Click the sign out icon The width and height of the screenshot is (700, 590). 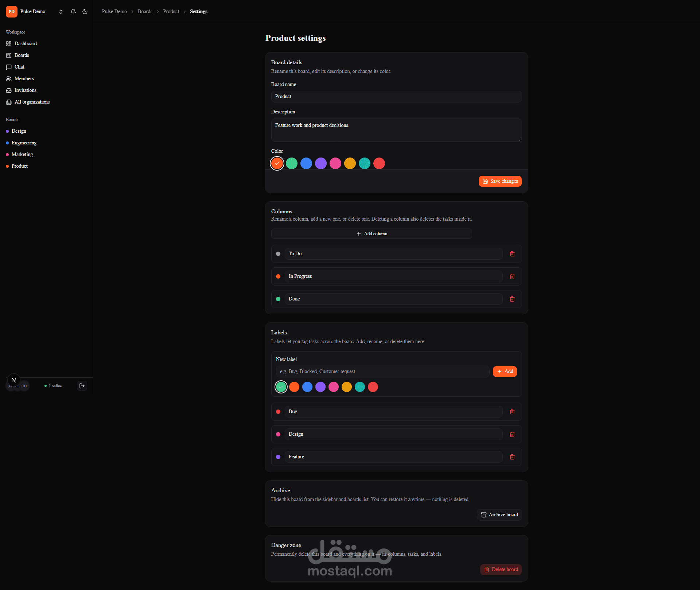pyautogui.click(x=82, y=386)
